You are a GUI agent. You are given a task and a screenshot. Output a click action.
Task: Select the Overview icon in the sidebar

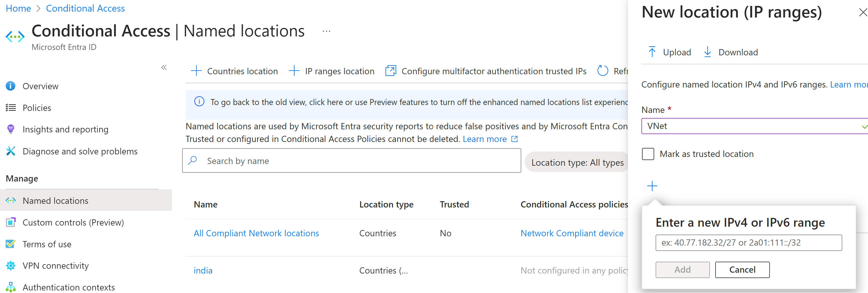(x=10, y=86)
